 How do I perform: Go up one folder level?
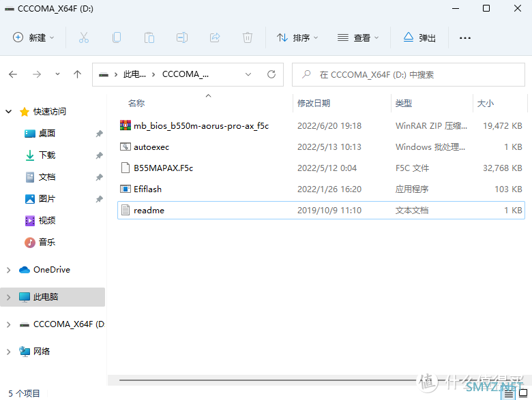77,74
